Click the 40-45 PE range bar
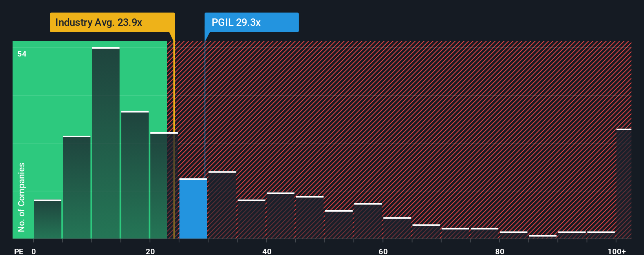Image resolution: width=644 pixels, height=255 pixels. tap(280, 216)
